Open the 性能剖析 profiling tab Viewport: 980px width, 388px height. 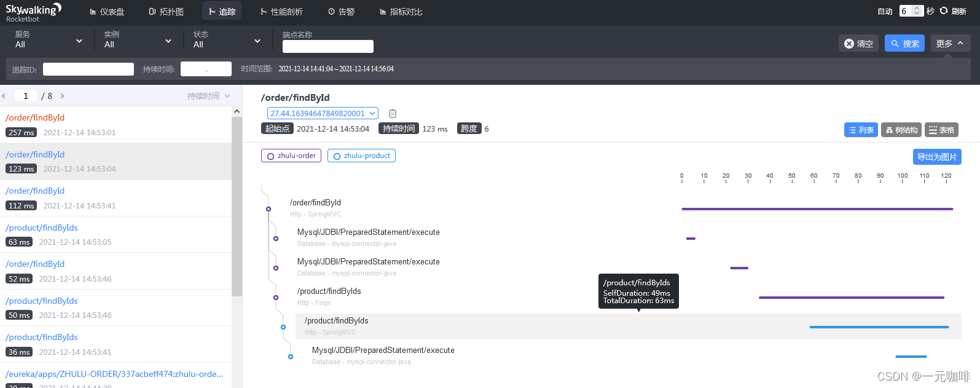(x=281, y=12)
